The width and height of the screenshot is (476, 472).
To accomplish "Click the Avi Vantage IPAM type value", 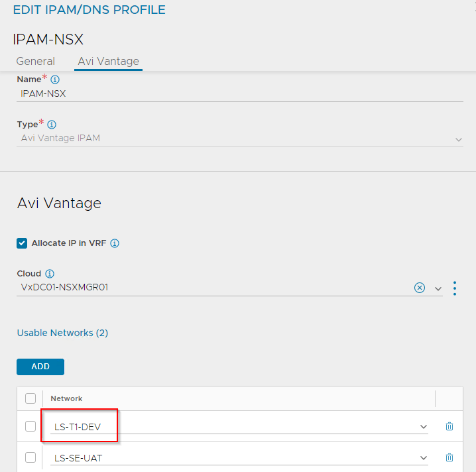I will (x=60, y=138).
